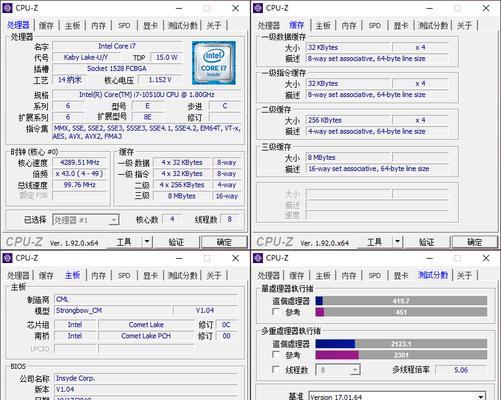Select southbridge Comet Lake PCH text
Viewport: 501px width, 400px height.
pos(146,336)
